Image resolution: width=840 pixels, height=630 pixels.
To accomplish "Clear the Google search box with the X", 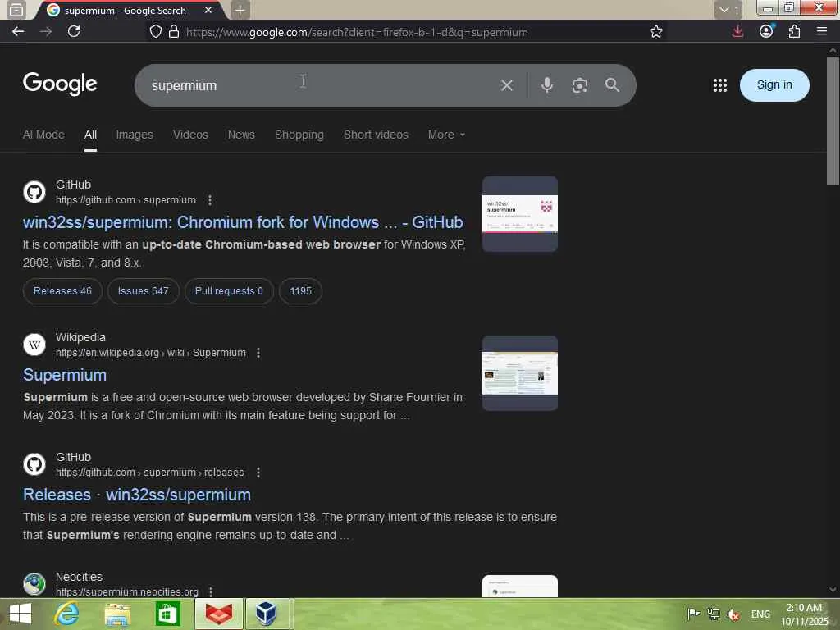I will [506, 85].
